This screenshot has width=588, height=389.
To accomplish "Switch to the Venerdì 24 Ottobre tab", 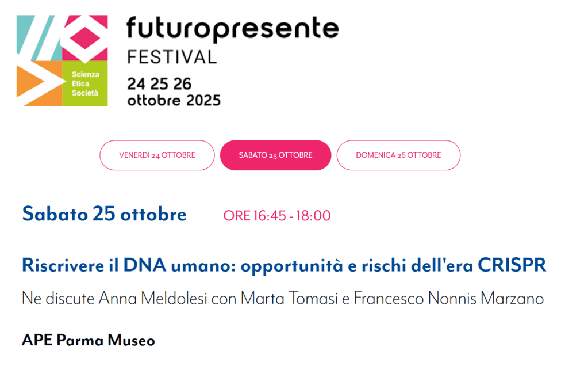I will [x=157, y=155].
